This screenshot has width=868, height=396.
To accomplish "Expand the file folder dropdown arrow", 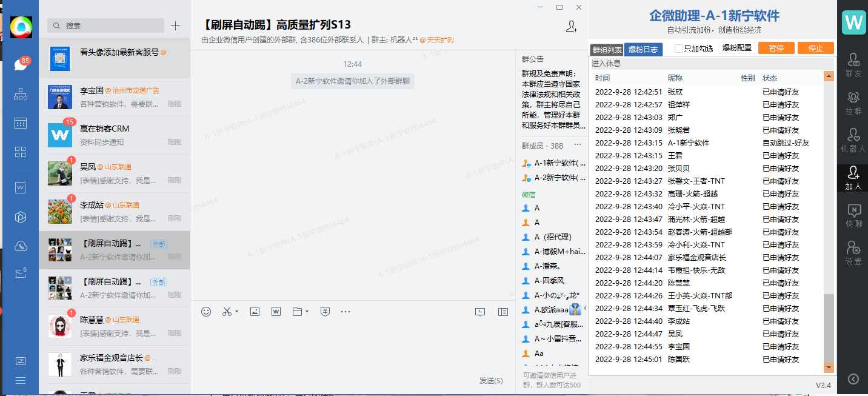I will point(307,312).
